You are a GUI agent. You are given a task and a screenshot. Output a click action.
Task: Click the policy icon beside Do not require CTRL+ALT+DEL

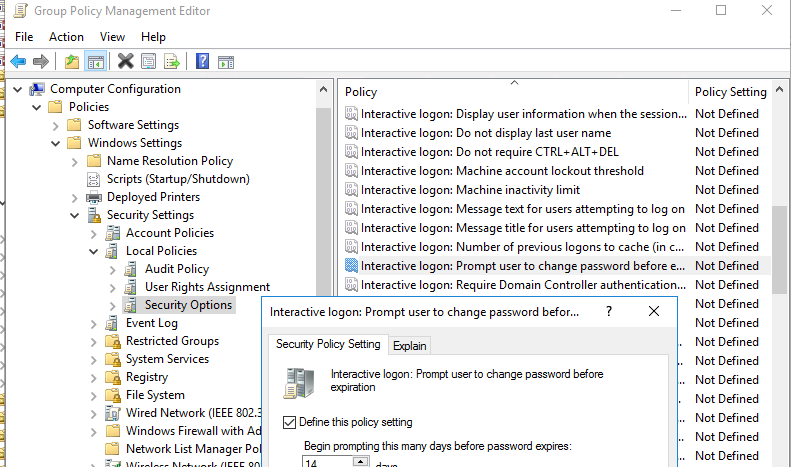[351, 152]
